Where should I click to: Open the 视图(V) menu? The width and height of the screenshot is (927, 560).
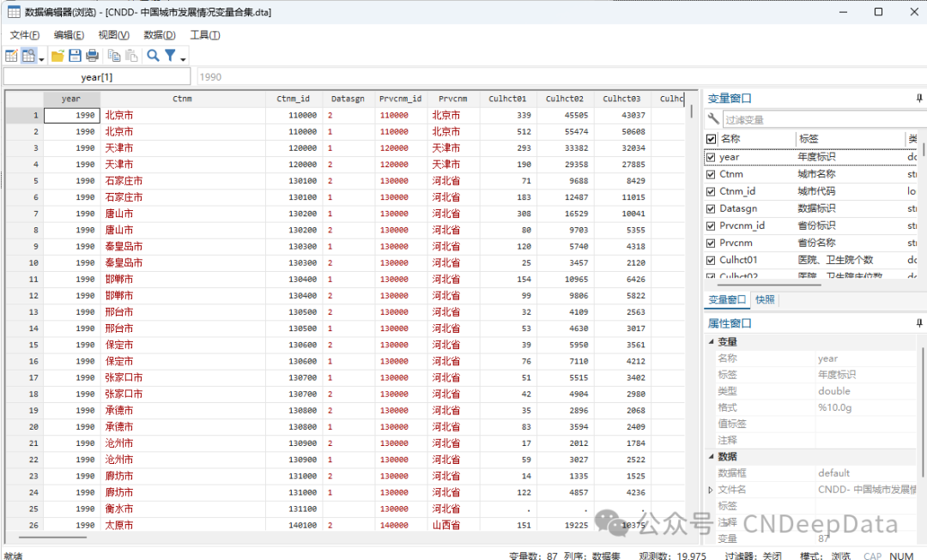[x=113, y=35]
